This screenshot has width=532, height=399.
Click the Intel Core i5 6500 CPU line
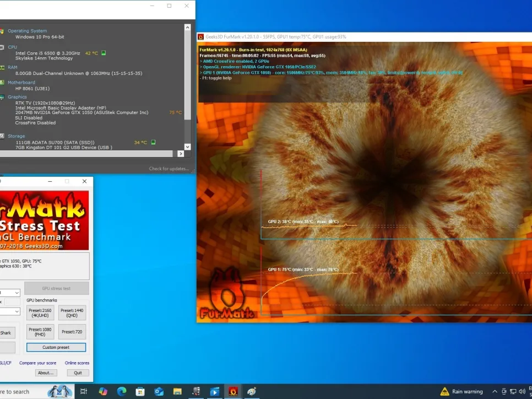tap(47, 53)
